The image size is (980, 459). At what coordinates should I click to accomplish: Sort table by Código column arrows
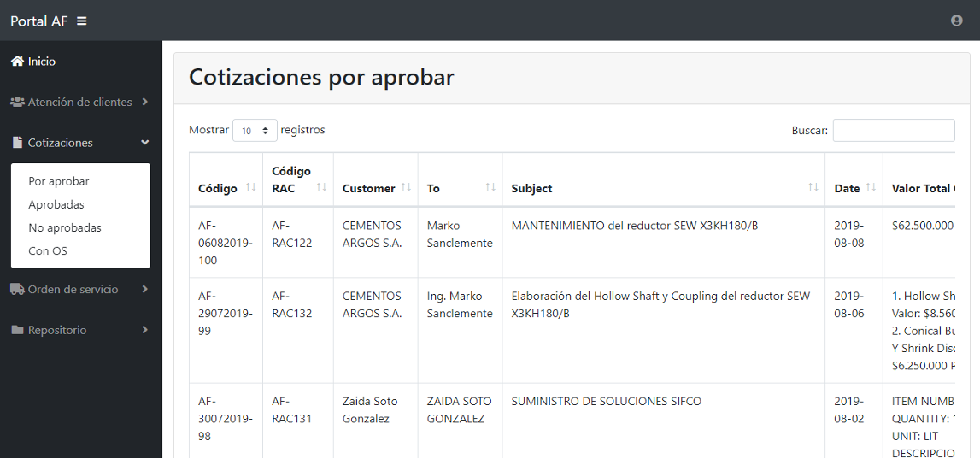pos(250,187)
